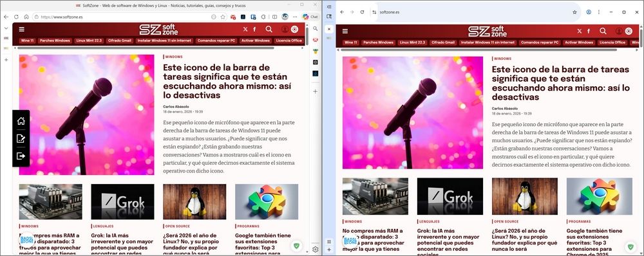The image size is (644, 256).
Task: Click the author name 'Carlos Abásolo' in Chrome
Action: (x=504, y=109)
